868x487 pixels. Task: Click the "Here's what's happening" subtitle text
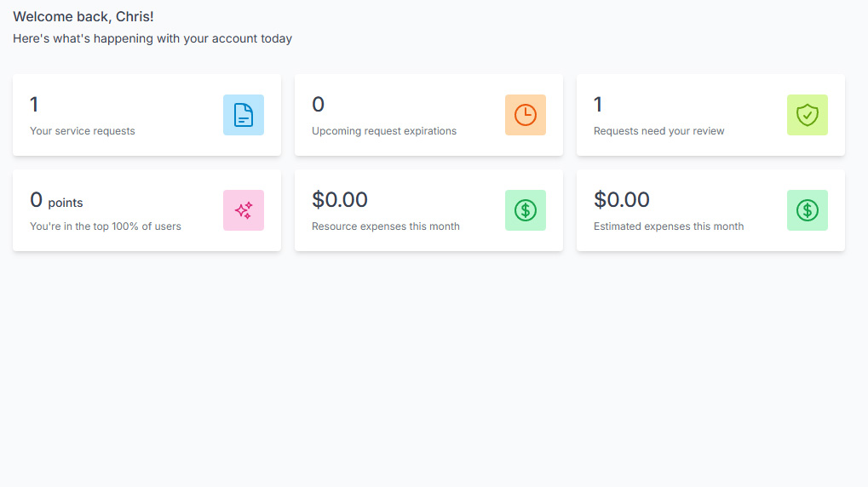152,38
